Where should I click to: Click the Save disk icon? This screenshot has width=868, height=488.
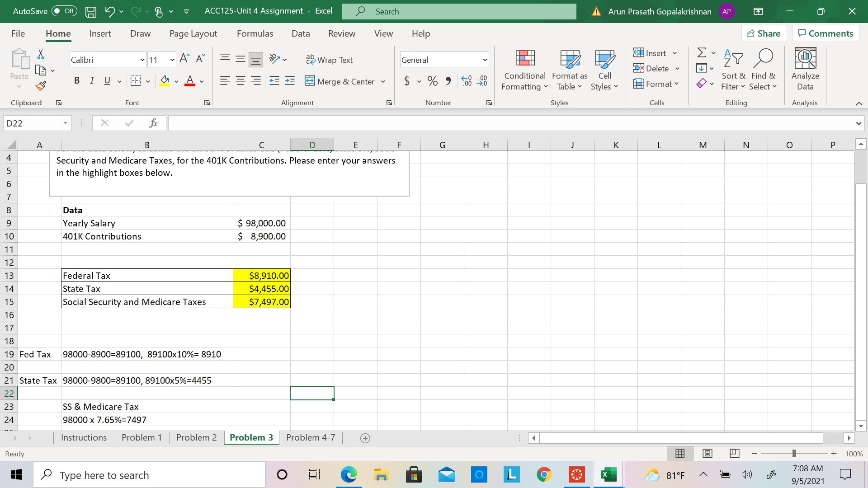coord(91,12)
